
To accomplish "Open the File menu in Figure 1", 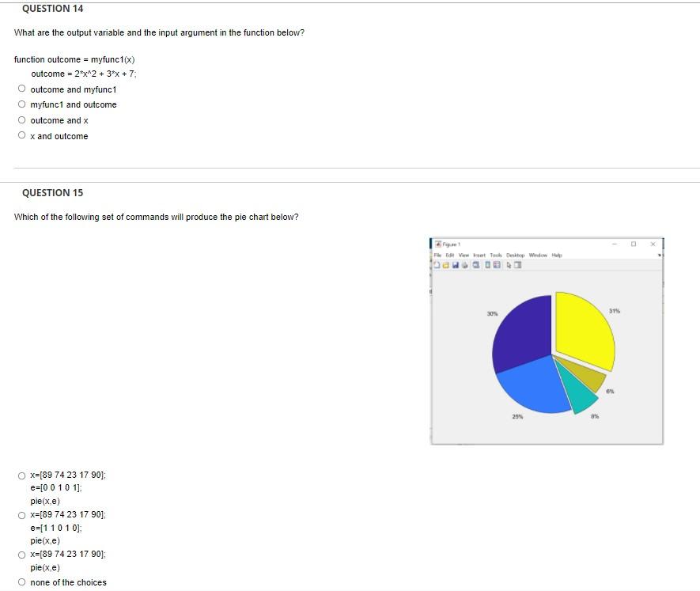I will pos(437,255).
